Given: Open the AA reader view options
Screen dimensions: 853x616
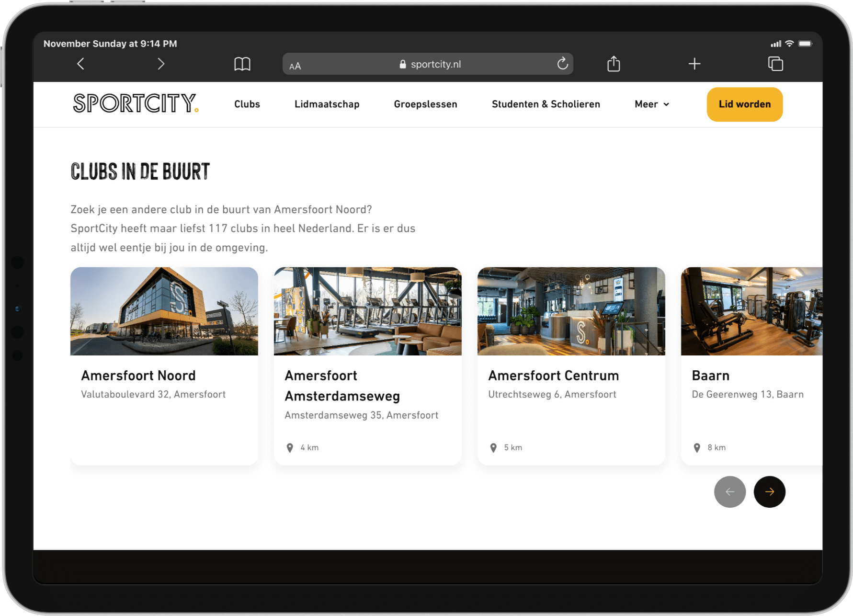Looking at the screenshot, I should coord(295,66).
